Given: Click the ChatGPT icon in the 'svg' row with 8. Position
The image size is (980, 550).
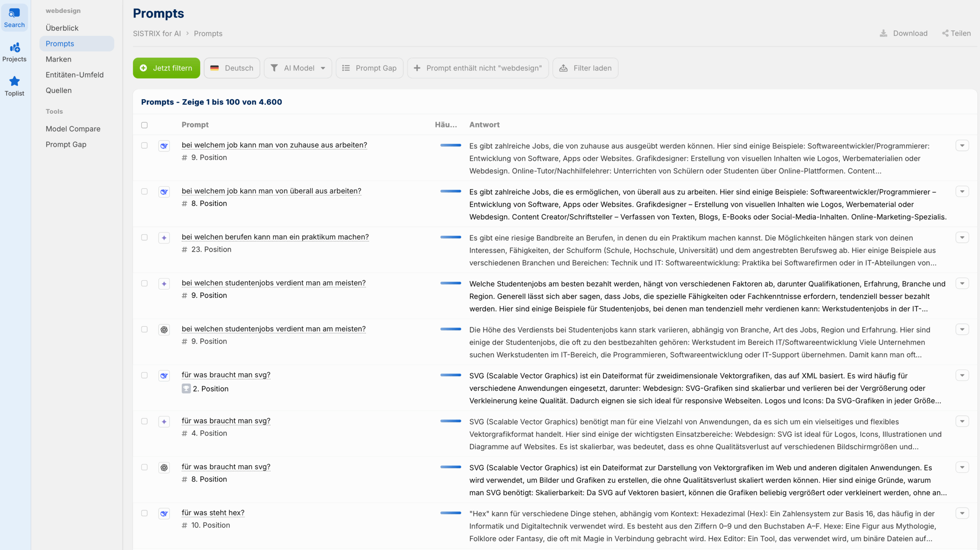Looking at the screenshot, I should [x=164, y=467].
